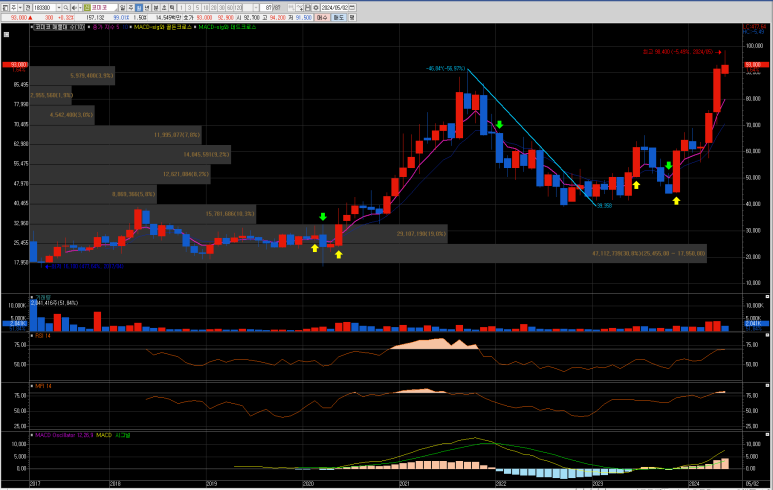Click the volume panel corner handle icon
773x490 pixels.
coord(767,296)
